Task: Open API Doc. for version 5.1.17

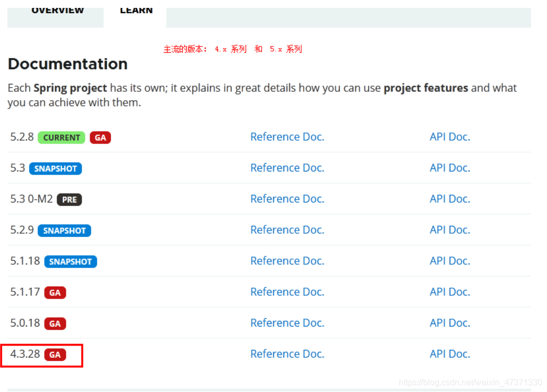Action: tap(449, 292)
